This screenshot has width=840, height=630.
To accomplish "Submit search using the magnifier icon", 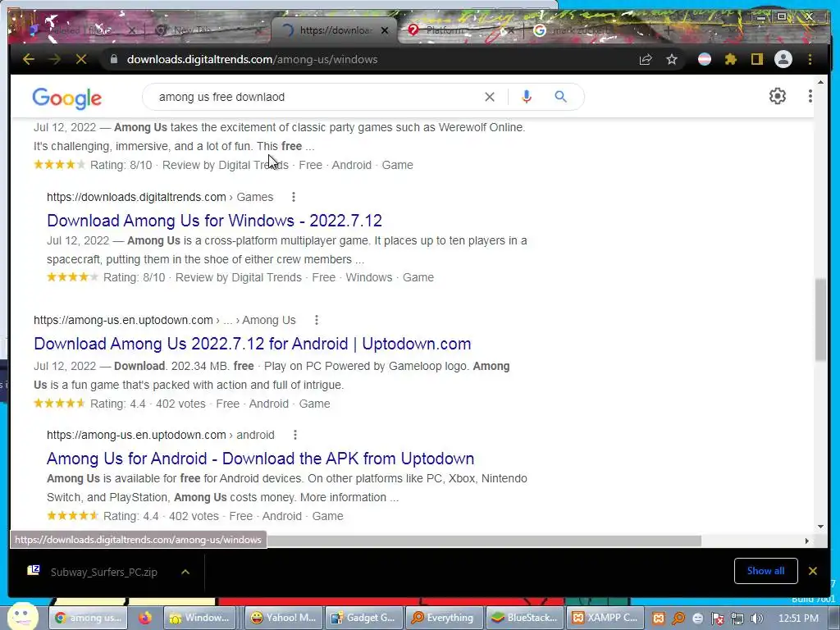I will tap(560, 97).
